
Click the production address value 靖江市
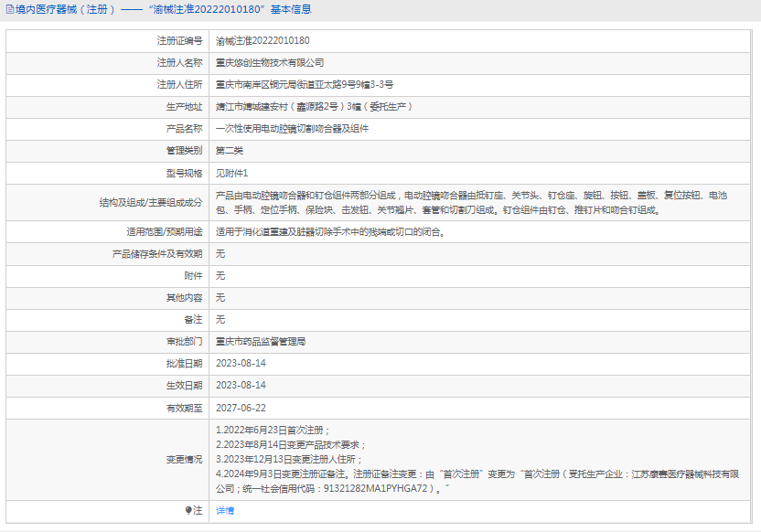pos(314,107)
